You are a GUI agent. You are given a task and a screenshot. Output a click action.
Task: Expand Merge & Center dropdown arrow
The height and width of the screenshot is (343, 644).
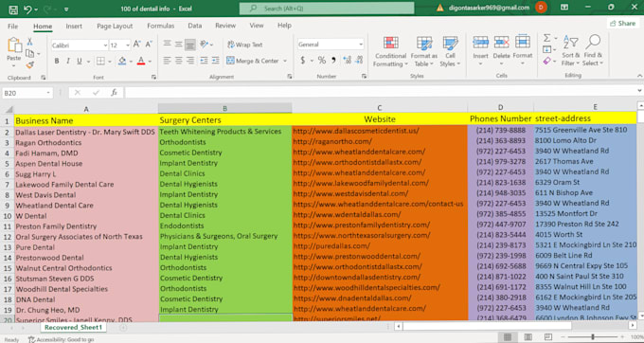click(x=285, y=61)
